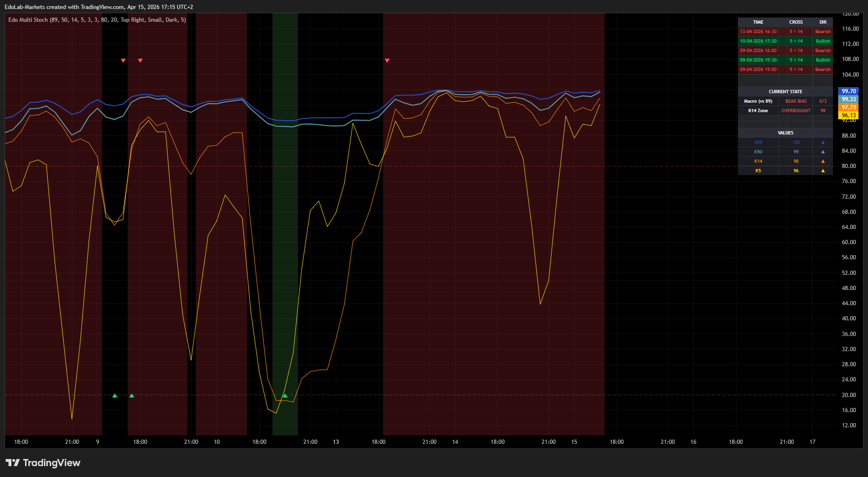The width and height of the screenshot is (868, 477).
Task: Click the blue 99.70 price label
Action: [x=849, y=91]
